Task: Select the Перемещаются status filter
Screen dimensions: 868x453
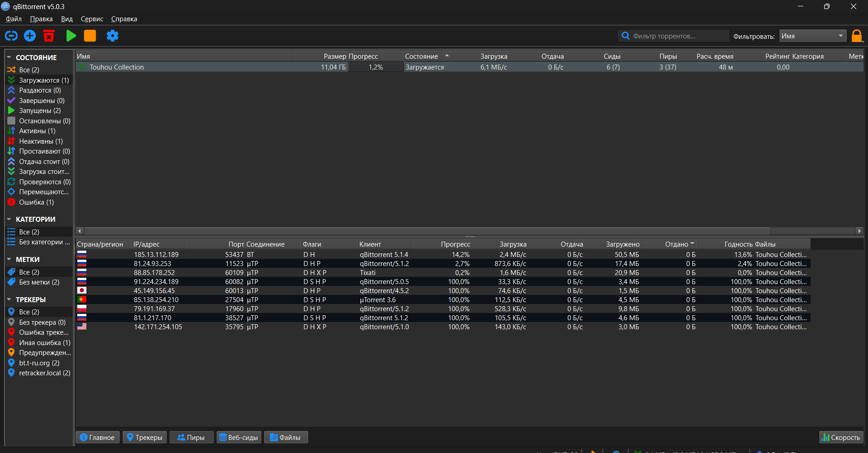Action: tap(38, 192)
